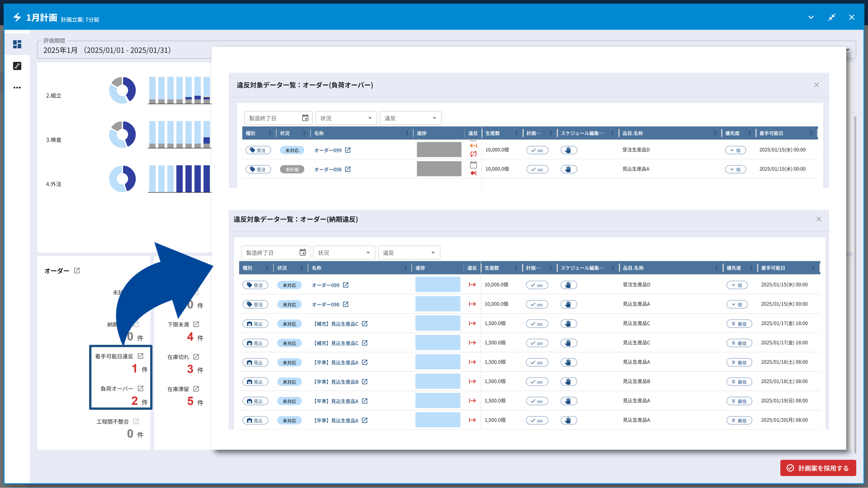Open 着手可能日違反 detail link icon
This screenshot has width=868, height=488.
(141, 356)
